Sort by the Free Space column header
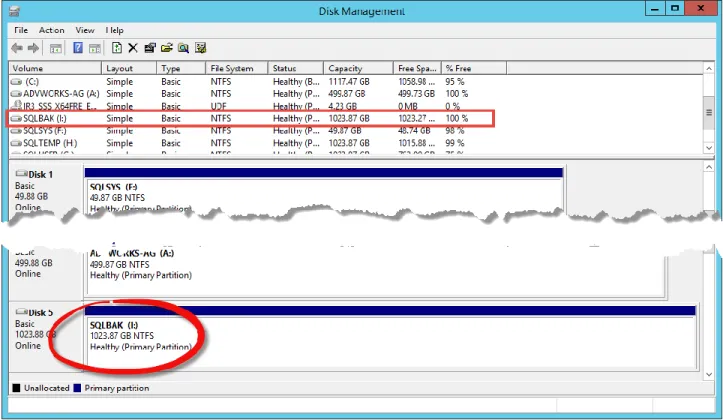Image resolution: width=723 pixels, height=420 pixels. coord(417,68)
